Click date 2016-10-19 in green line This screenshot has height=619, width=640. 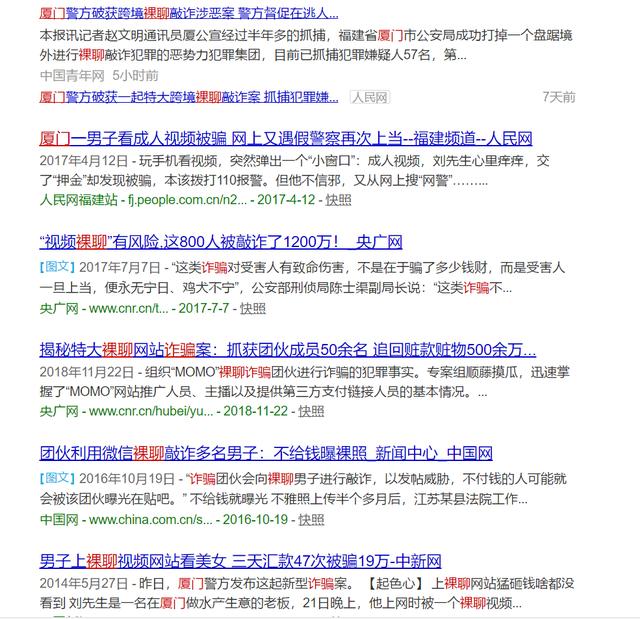(255, 520)
